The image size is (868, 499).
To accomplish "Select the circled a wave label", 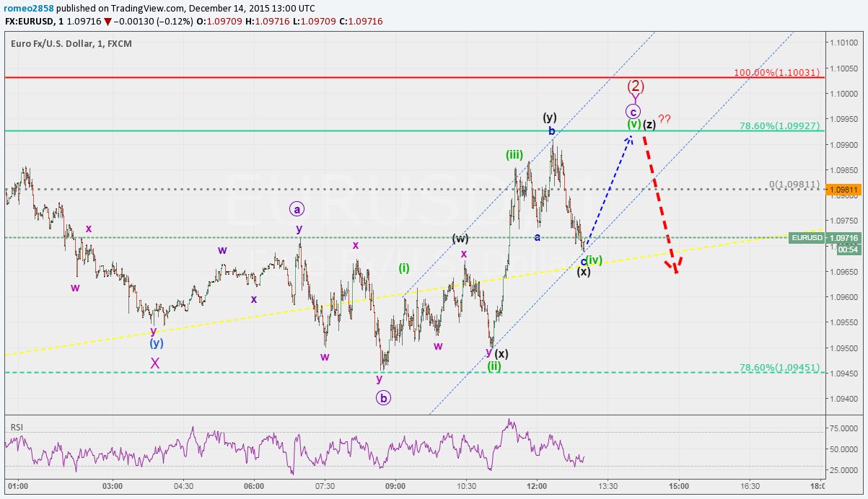I will coord(297,209).
